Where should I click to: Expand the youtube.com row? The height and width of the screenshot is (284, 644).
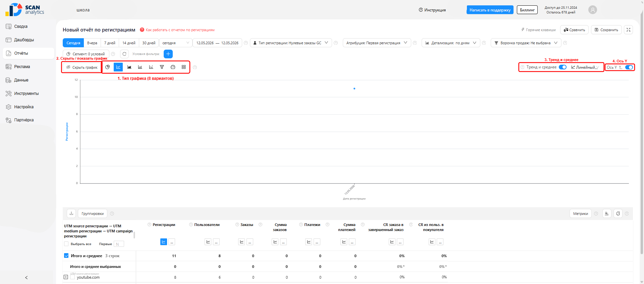tap(66, 277)
